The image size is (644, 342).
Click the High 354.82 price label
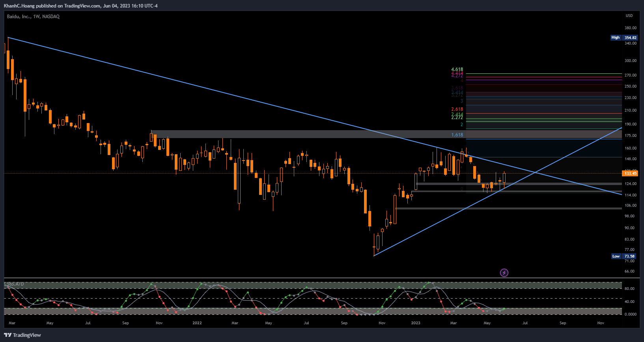pyautogui.click(x=624, y=37)
